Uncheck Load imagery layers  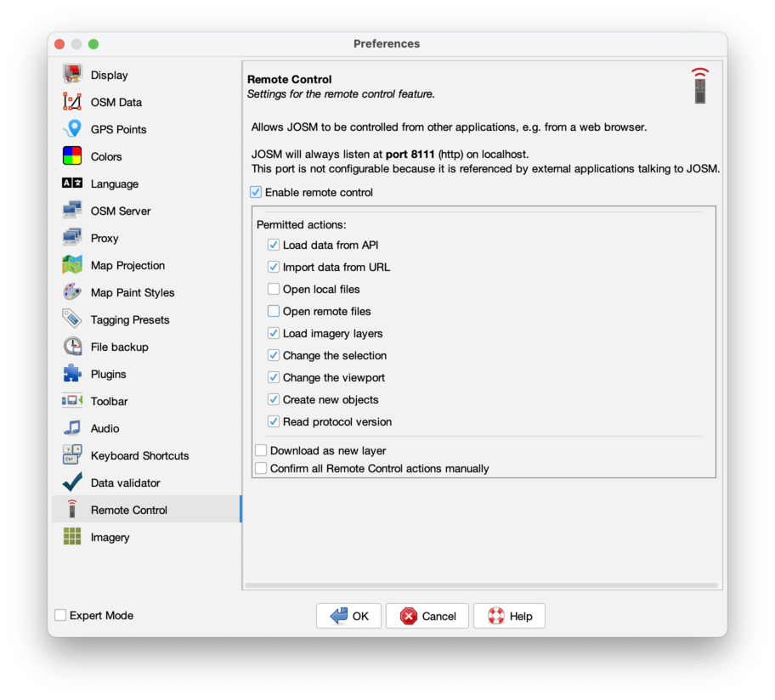pos(274,334)
